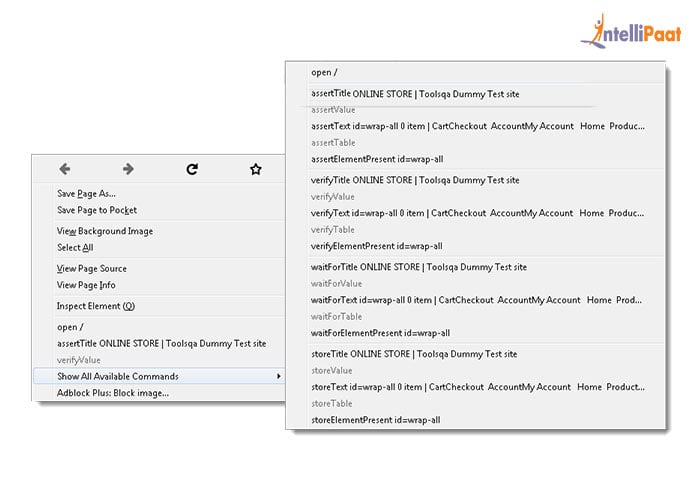Select storeText id=wrap-all command
Viewport: 700px width, 500px height.
tap(478, 388)
